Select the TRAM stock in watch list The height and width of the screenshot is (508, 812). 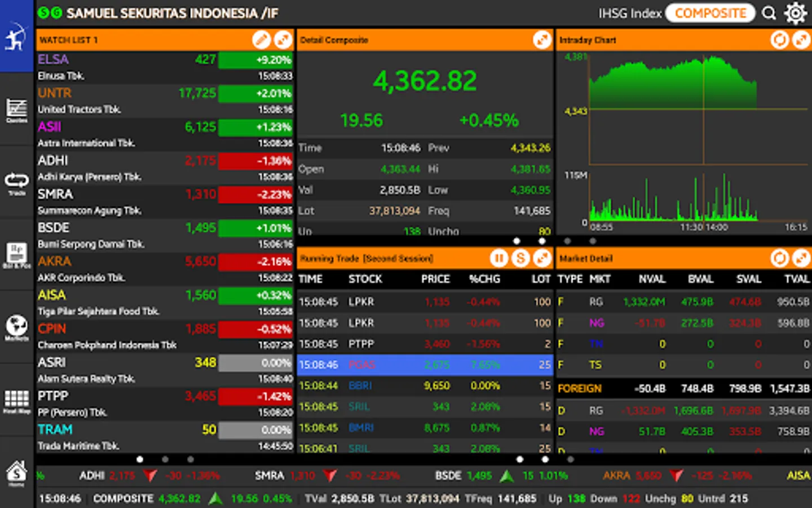tap(165, 437)
